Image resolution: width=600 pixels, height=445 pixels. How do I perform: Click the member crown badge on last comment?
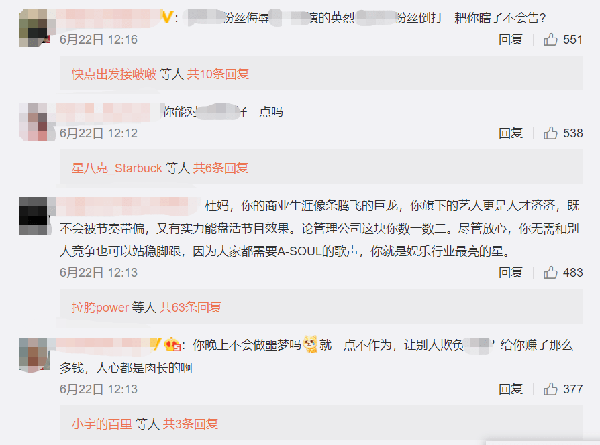point(173,345)
